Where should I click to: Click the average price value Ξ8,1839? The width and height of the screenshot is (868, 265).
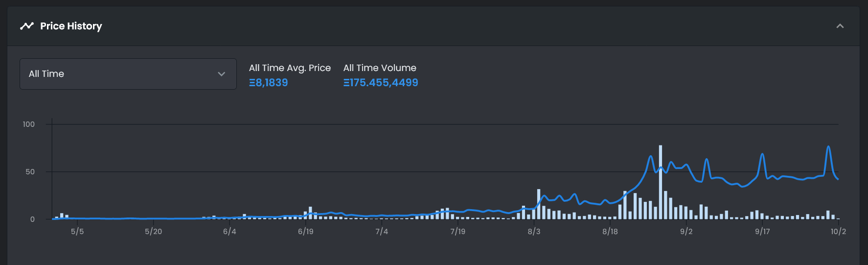[269, 83]
